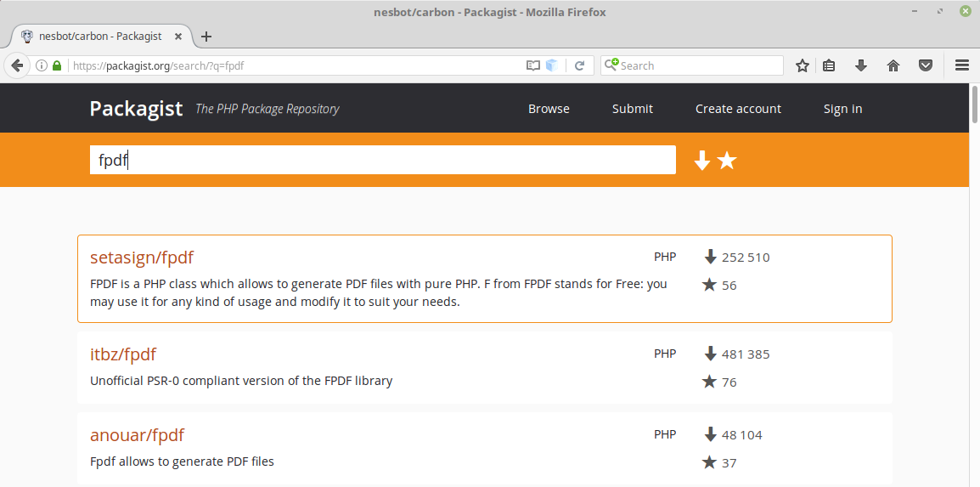Click the 252 510 downloads count
The height and width of the screenshot is (487, 980).
[x=746, y=258]
